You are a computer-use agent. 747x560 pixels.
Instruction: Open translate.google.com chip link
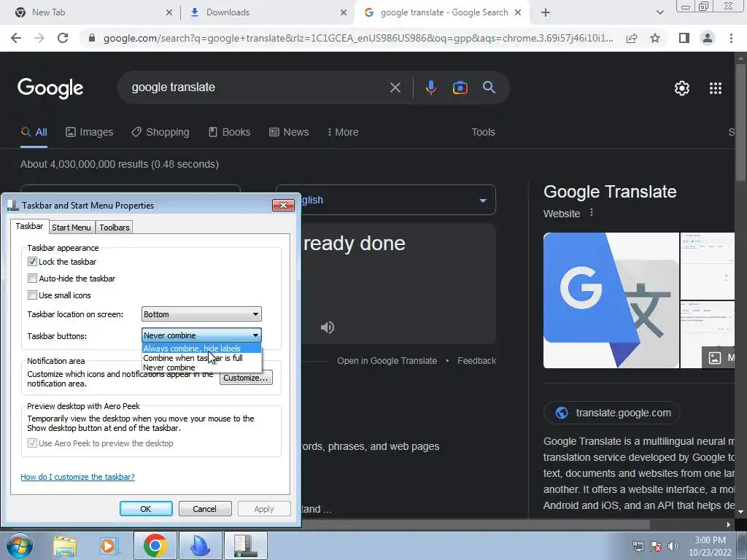612,413
